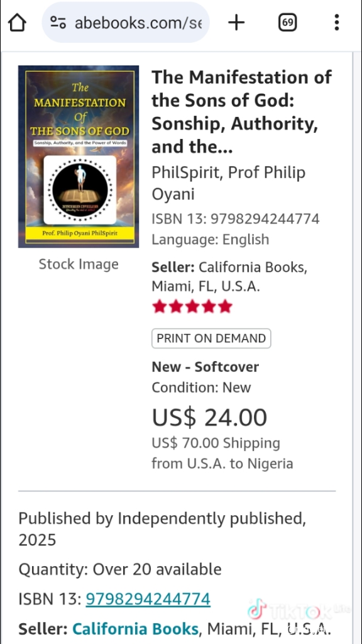Viewport: 362px width, 644px height.
Task: Click the PRINT ON DEMAND badge
Action: coord(211,338)
